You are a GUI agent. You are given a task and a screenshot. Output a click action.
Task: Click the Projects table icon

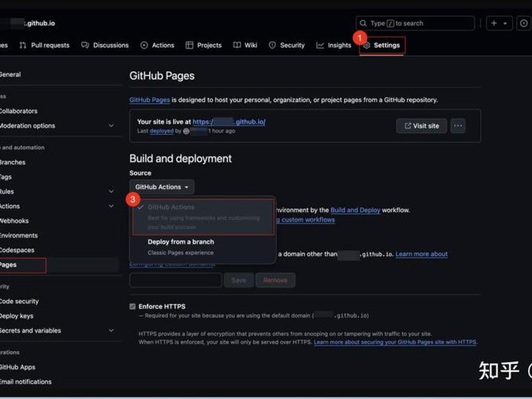click(190, 45)
